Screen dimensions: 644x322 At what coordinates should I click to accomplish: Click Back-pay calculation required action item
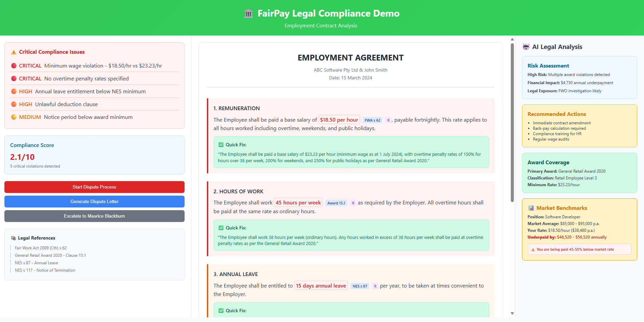[x=559, y=128]
